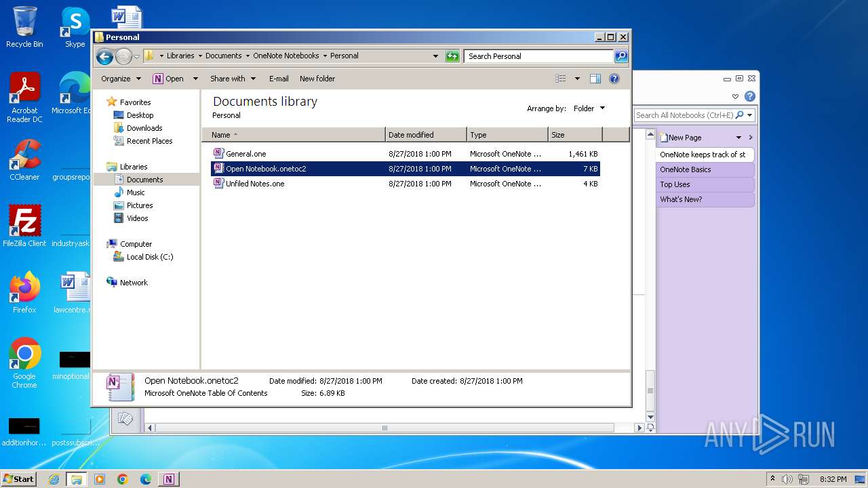Click the Chrome icon in the taskbar
Image resolution: width=868 pixels, height=488 pixels.
[123, 479]
